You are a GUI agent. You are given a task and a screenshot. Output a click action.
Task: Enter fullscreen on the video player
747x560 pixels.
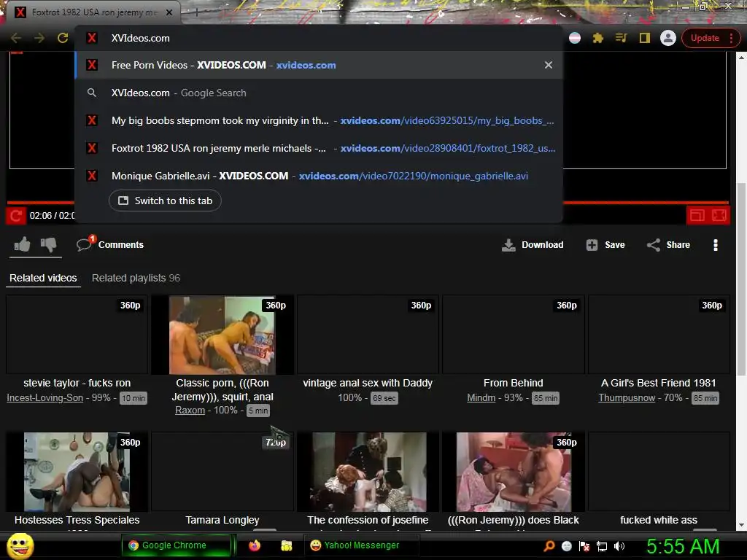tap(719, 216)
